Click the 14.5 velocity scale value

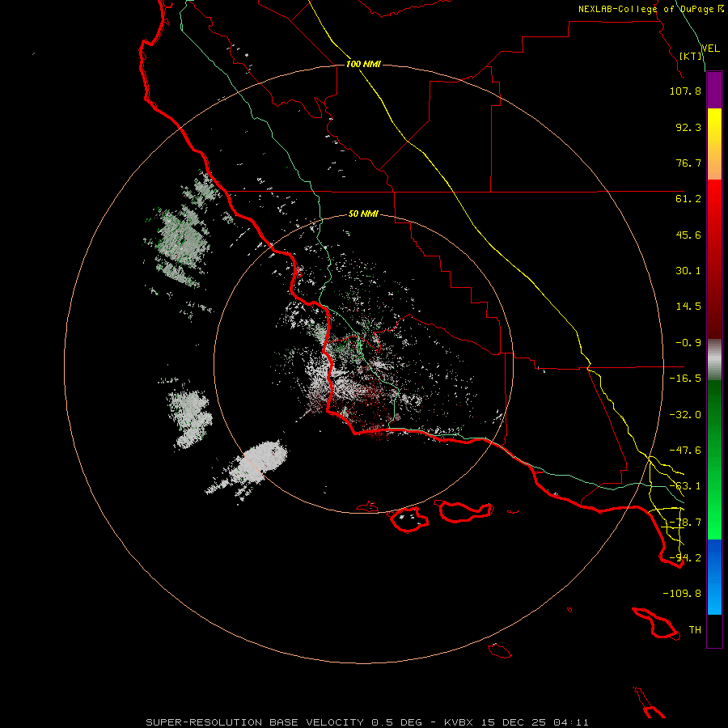click(688, 307)
